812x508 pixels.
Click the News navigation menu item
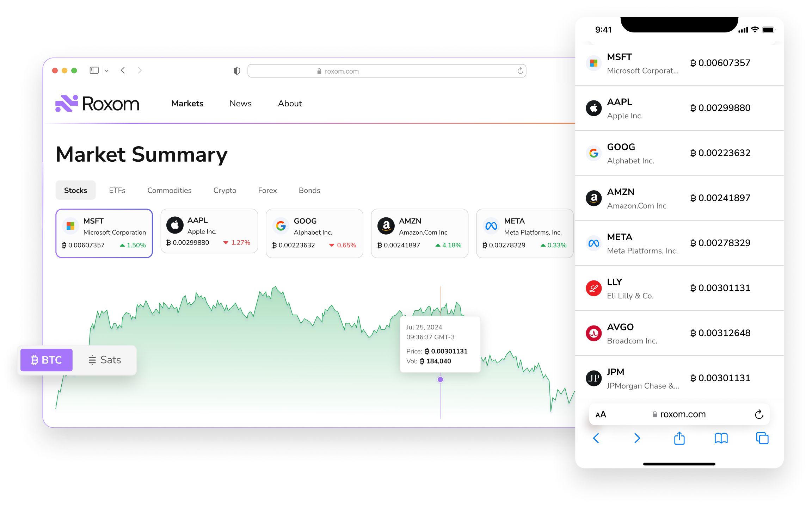(240, 103)
